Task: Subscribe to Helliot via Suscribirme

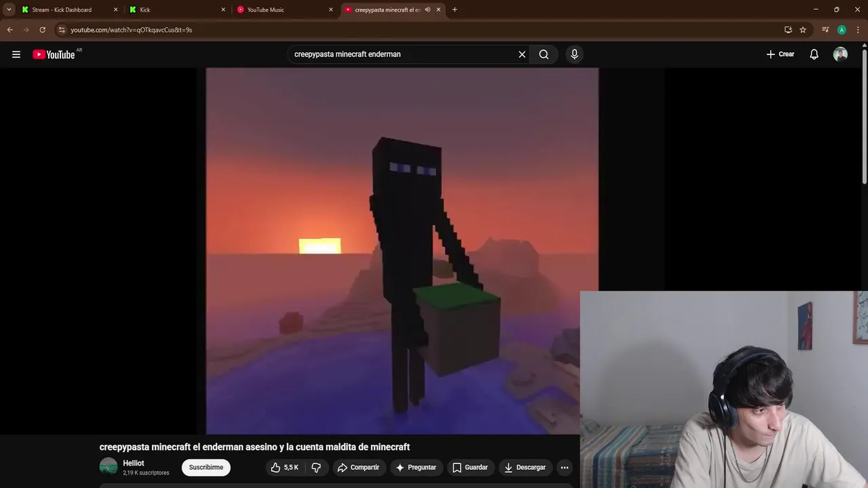Action: click(206, 467)
